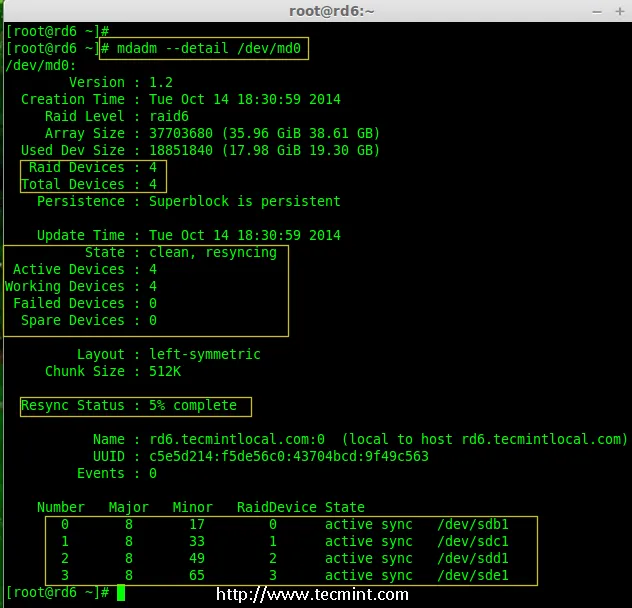Click the 'Number' column header
Image resolution: width=632 pixels, height=608 pixels.
61,507
